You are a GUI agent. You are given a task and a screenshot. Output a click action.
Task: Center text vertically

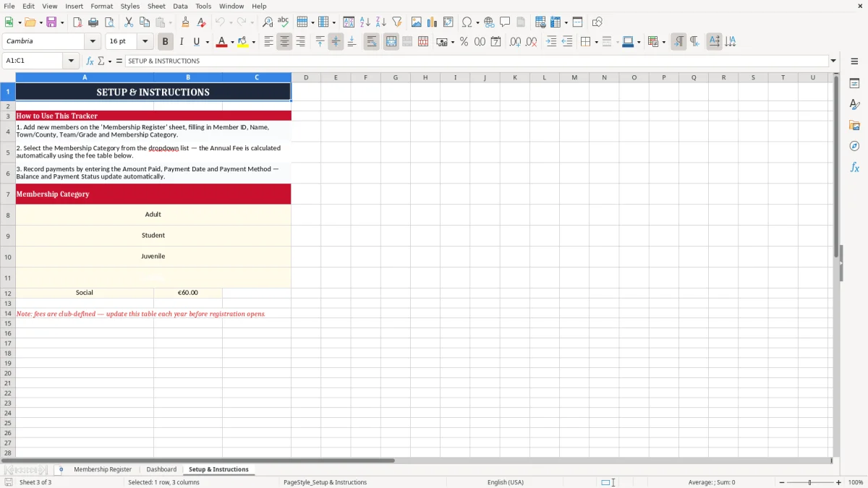click(x=336, y=42)
